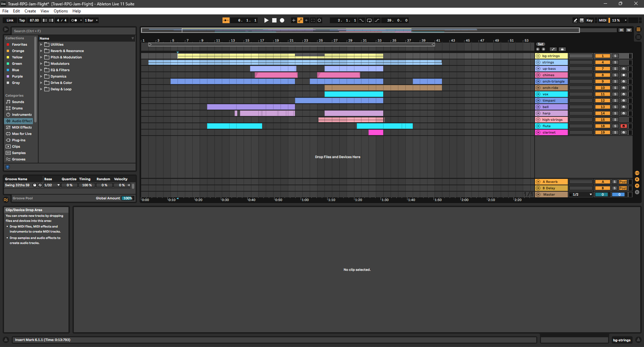Toggle Punch-Out switch
The image size is (644, 347).
click(377, 20)
